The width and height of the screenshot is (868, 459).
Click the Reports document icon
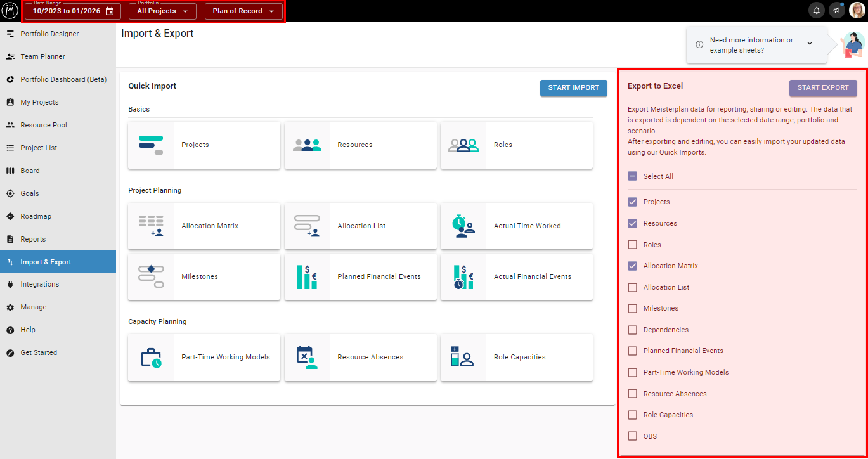click(x=10, y=239)
